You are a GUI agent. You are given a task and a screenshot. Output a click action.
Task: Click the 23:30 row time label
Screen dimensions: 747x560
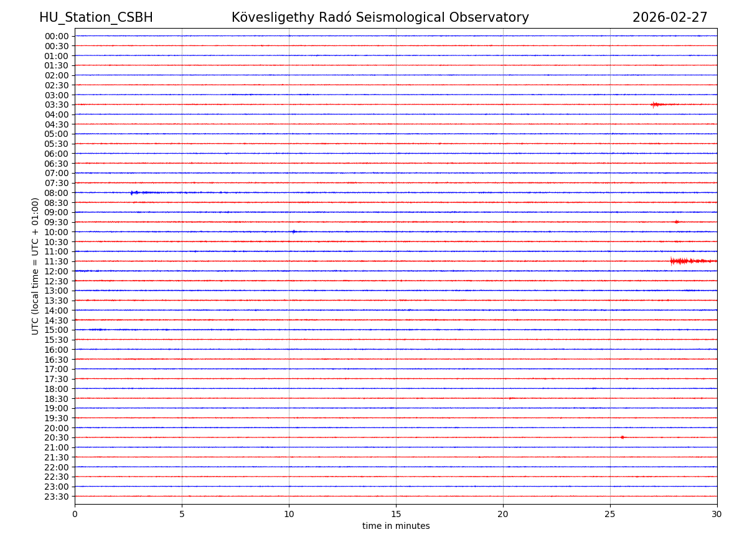click(57, 497)
